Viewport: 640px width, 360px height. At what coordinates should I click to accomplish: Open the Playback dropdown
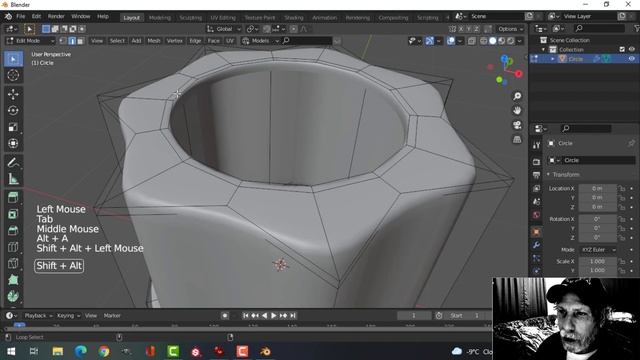coord(38,316)
